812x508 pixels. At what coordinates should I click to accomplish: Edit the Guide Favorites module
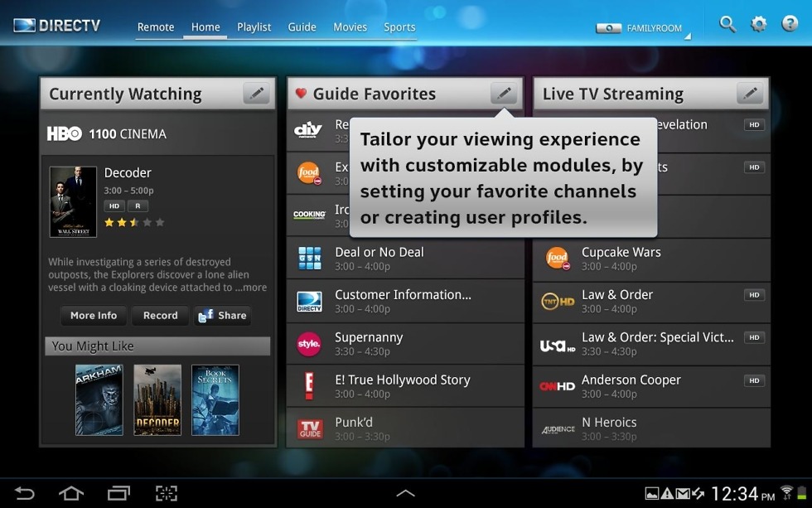tap(503, 94)
